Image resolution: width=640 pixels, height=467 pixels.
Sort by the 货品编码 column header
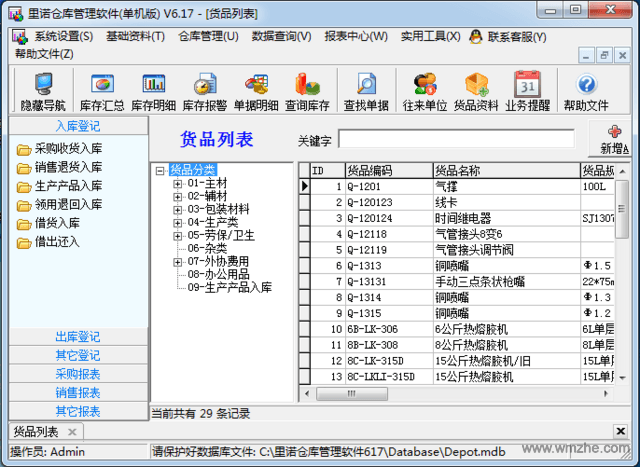[x=389, y=171]
